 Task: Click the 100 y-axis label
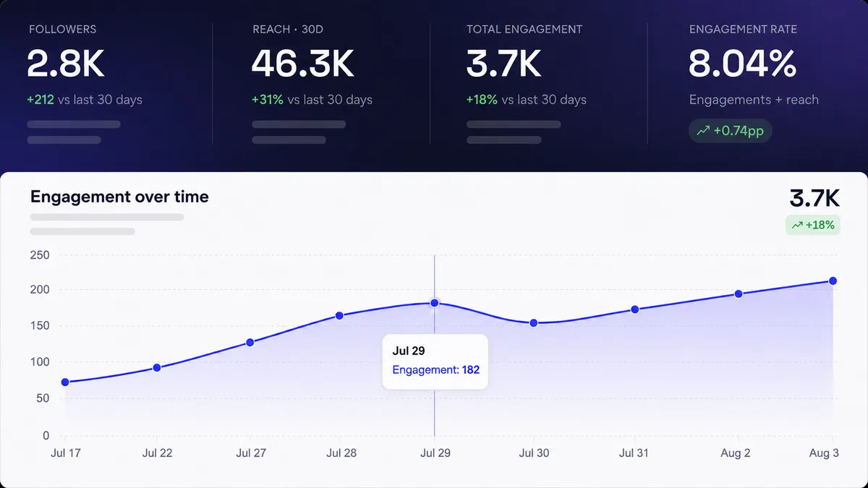[x=40, y=362]
